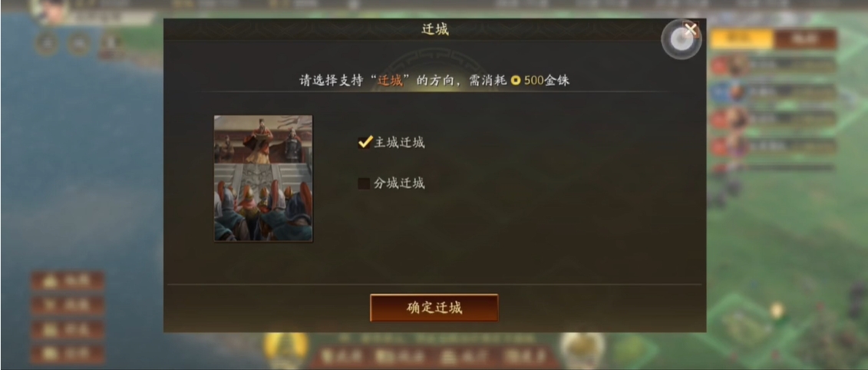Tap the first round button below the avatar
The image size is (868, 370).
click(47, 43)
